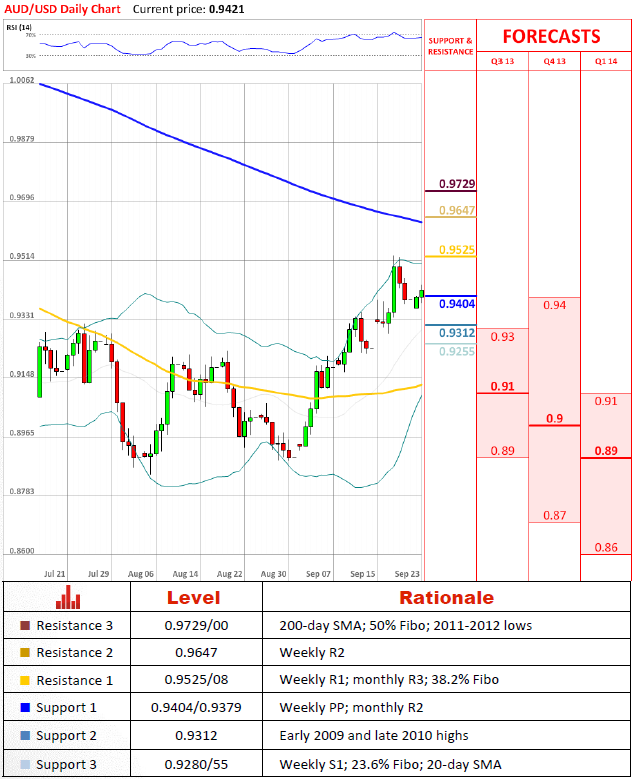634x779 pixels.
Task: Click the 0.87 low forecast value for Q4 13
Action: pos(554,515)
